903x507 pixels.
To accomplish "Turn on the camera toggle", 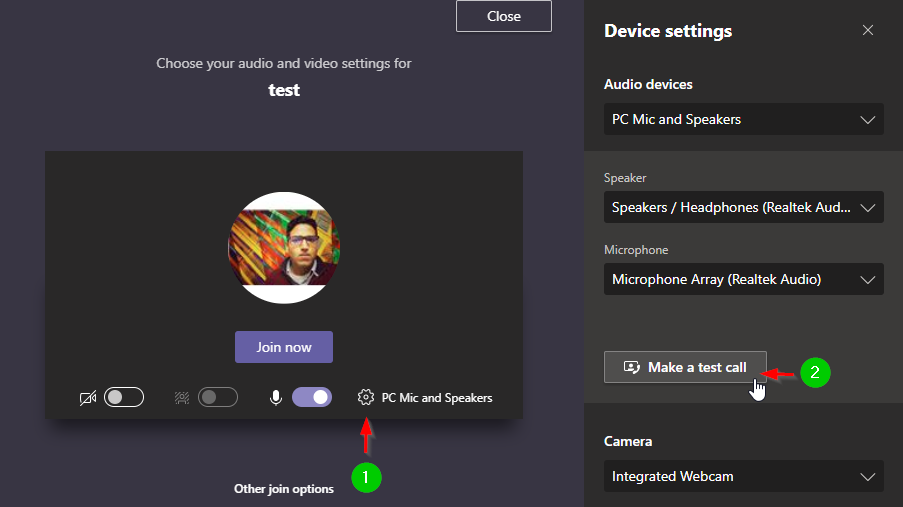I will [124, 398].
